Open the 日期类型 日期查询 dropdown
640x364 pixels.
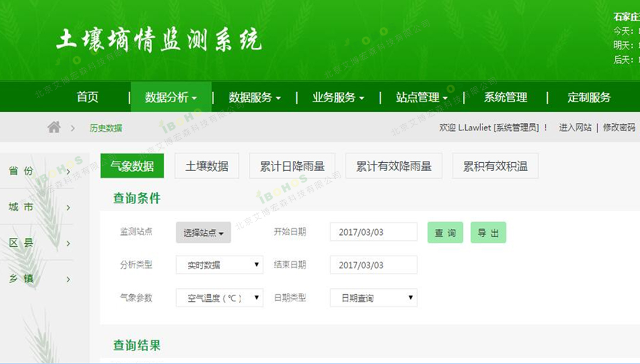click(x=373, y=298)
